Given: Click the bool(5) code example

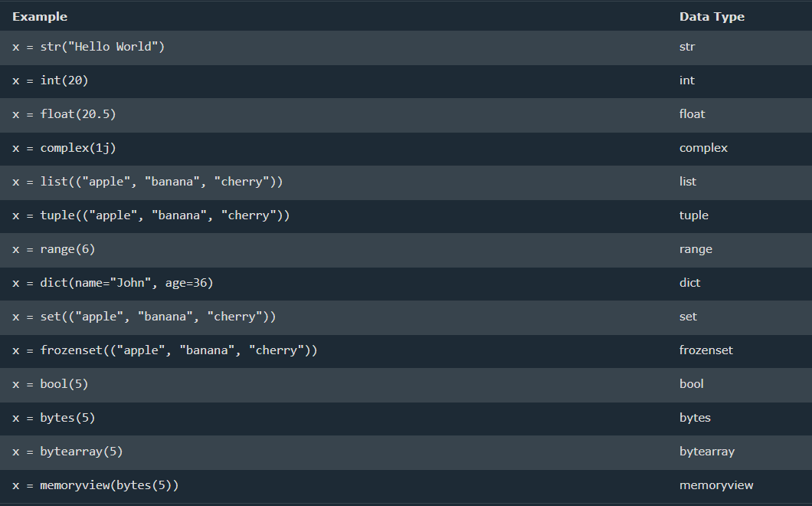Looking at the screenshot, I should pos(51,384).
